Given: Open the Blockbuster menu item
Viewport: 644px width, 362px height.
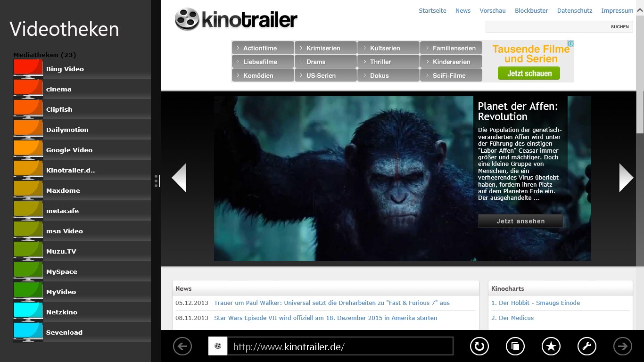Looking at the screenshot, I should pos(531,10).
